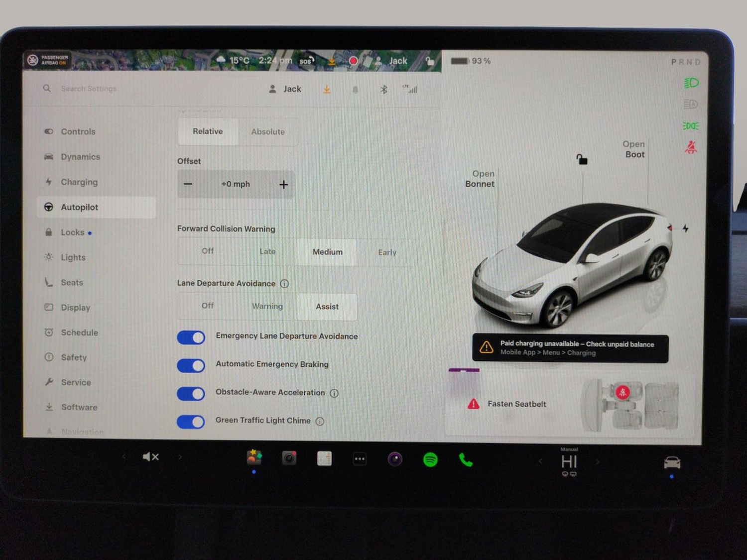Image resolution: width=747 pixels, height=560 pixels.
Task: Disable Emergency Lane Departure Avoidance
Action: (191, 337)
